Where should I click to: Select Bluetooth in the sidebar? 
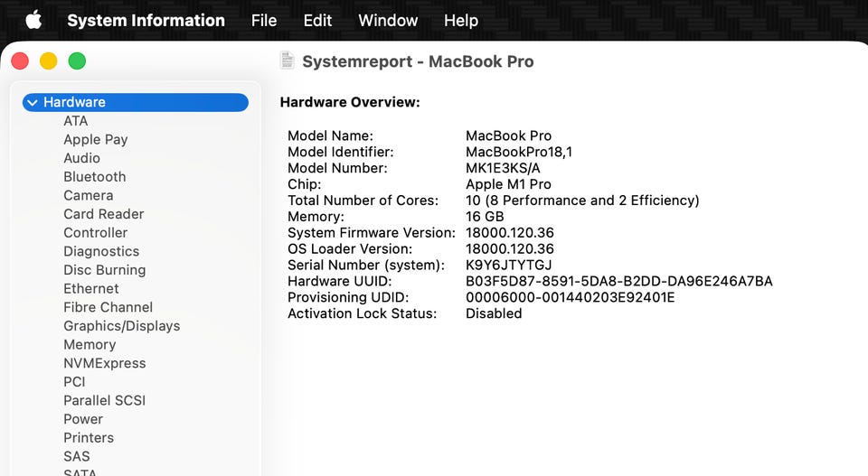(95, 177)
